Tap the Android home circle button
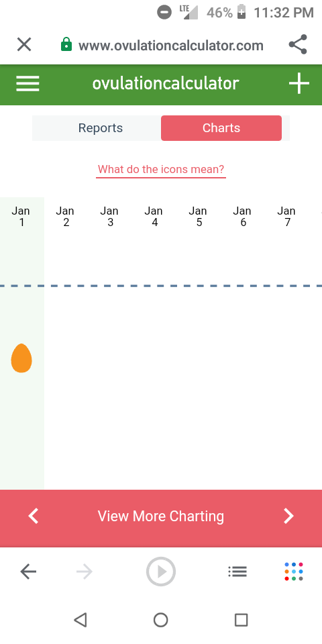This screenshot has width=322, height=644. pyautogui.click(x=160, y=620)
